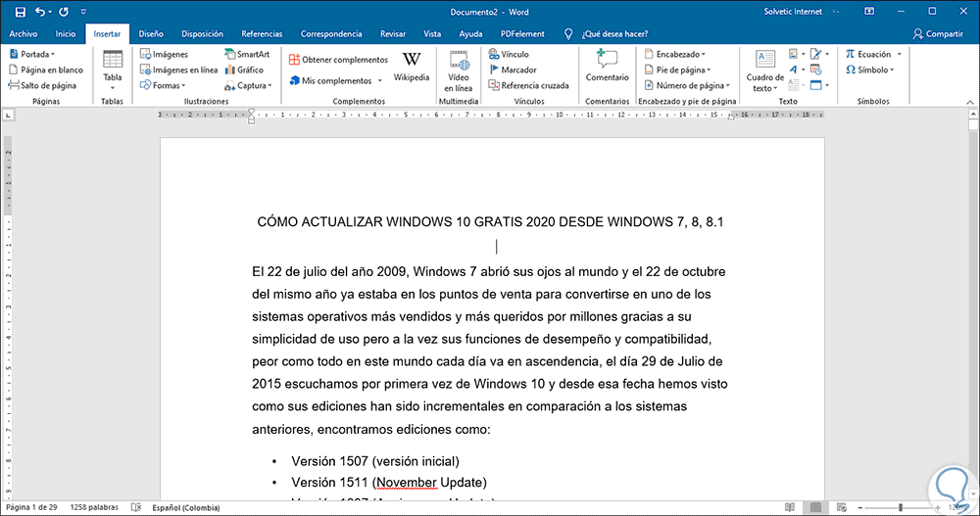Screen dimensions: 980x516
Task: Open the Referencias tab
Action: click(x=262, y=33)
